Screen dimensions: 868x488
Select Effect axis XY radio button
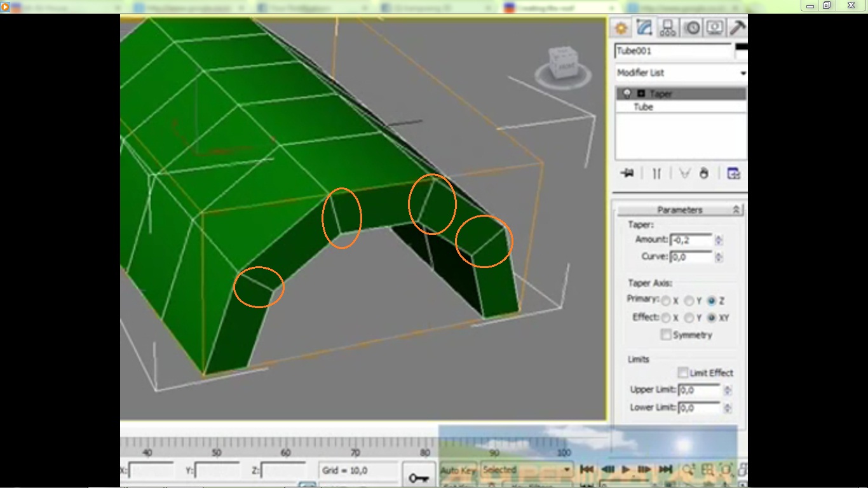click(712, 318)
